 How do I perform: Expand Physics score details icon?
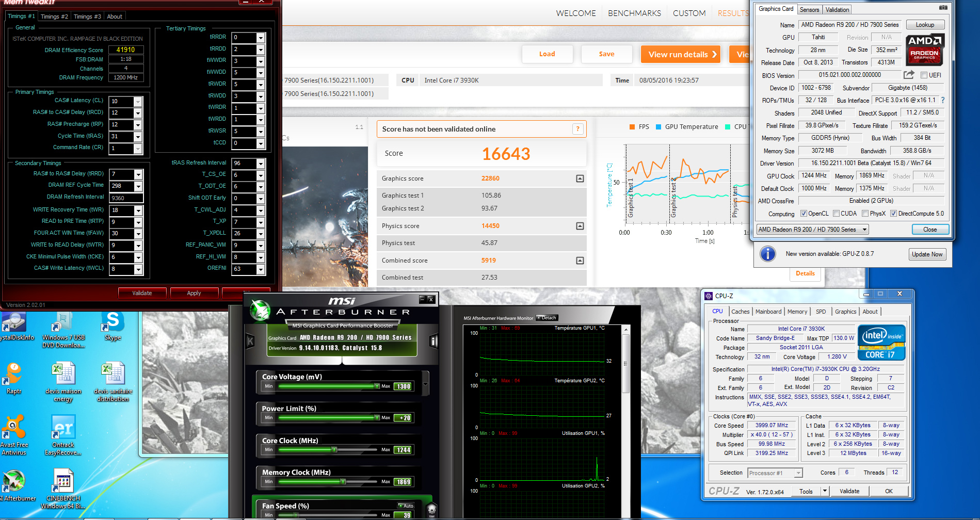pyautogui.click(x=580, y=226)
